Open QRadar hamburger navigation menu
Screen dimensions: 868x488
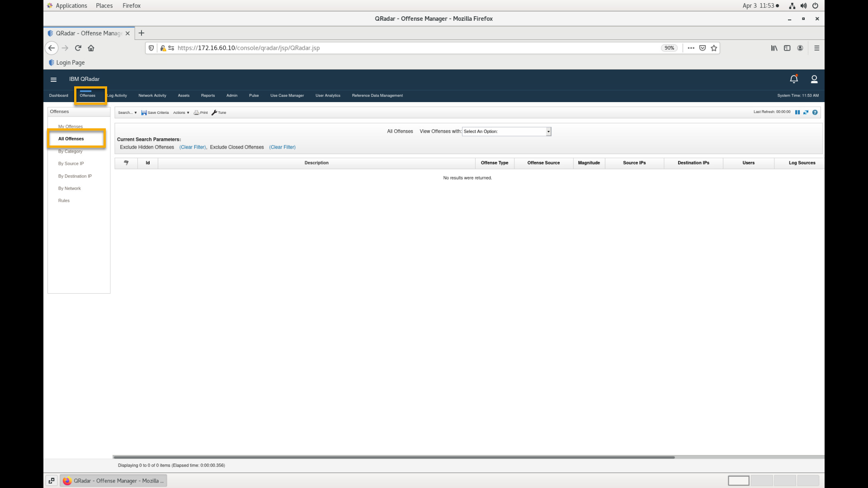(x=53, y=79)
